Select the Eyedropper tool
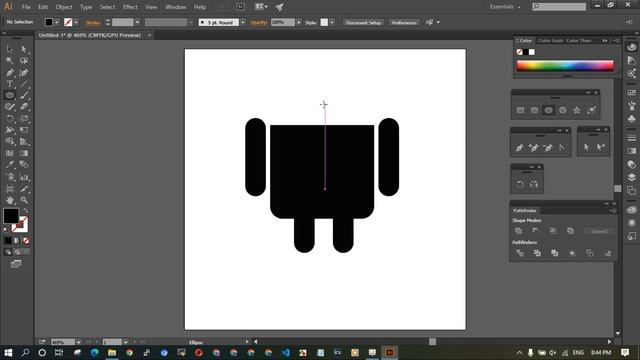Screen dimensions: 640x360 [x=10, y=165]
